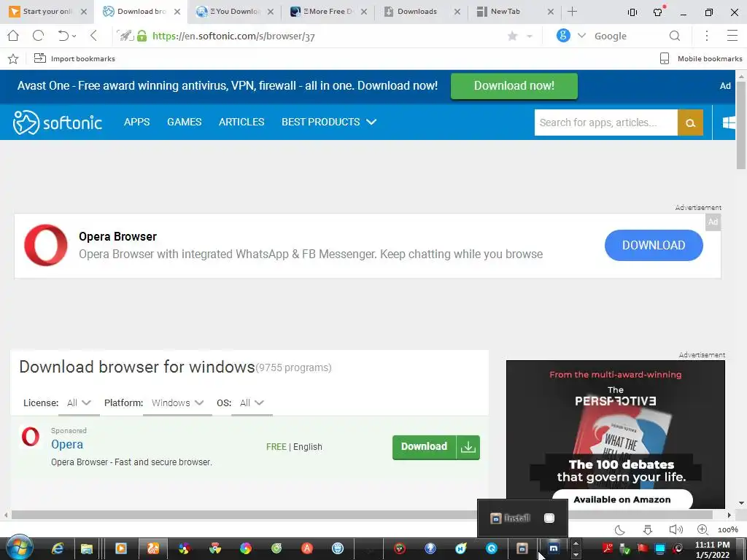
Task: Click the horizontal scrollbar thumb
Action: 362,515
